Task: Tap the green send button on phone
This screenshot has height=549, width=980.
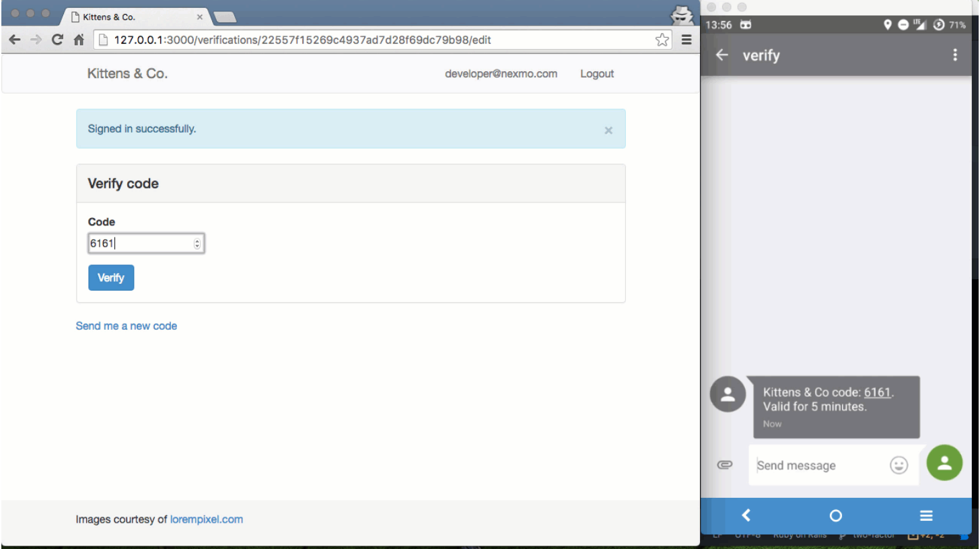Action: coord(944,463)
